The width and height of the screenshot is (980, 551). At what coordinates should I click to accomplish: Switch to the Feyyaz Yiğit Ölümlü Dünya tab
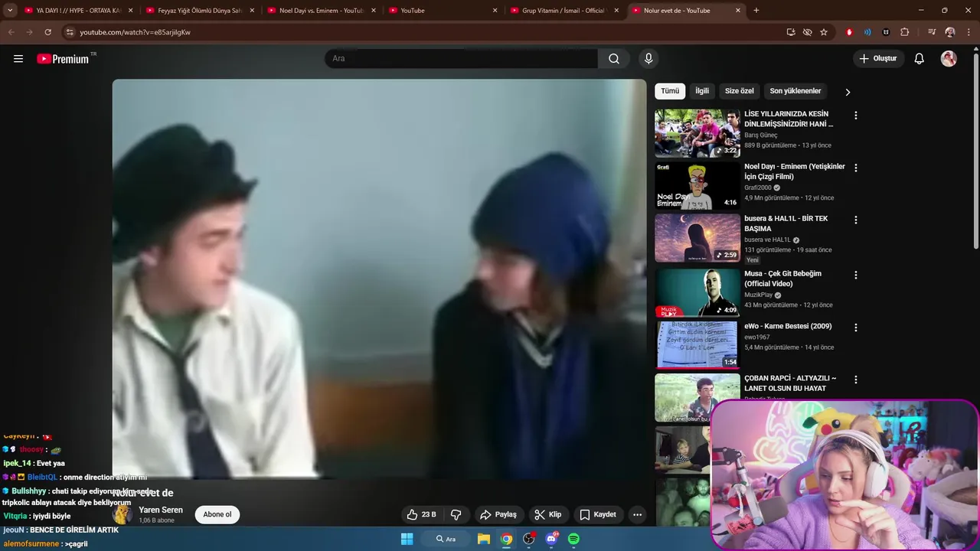[199, 11]
